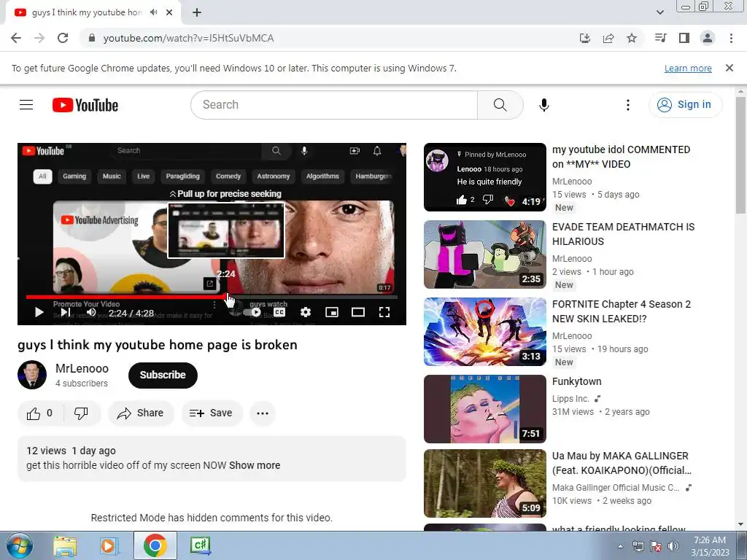Open 'my youtube idol COMMENTED' video thumbnail
The height and width of the screenshot is (560, 747).
[x=484, y=177]
